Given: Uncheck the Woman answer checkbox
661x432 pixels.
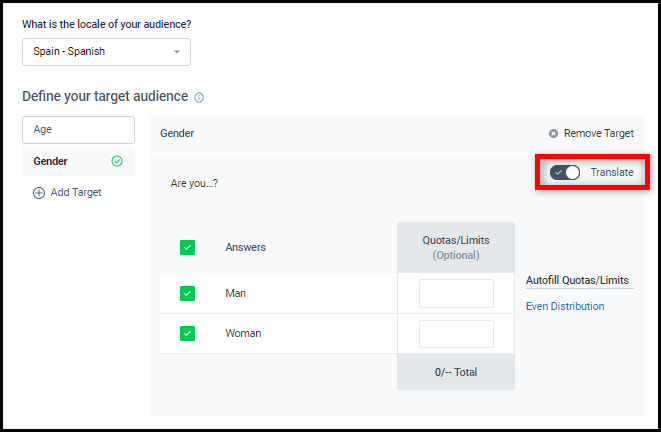Looking at the screenshot, I should (187, 333).
